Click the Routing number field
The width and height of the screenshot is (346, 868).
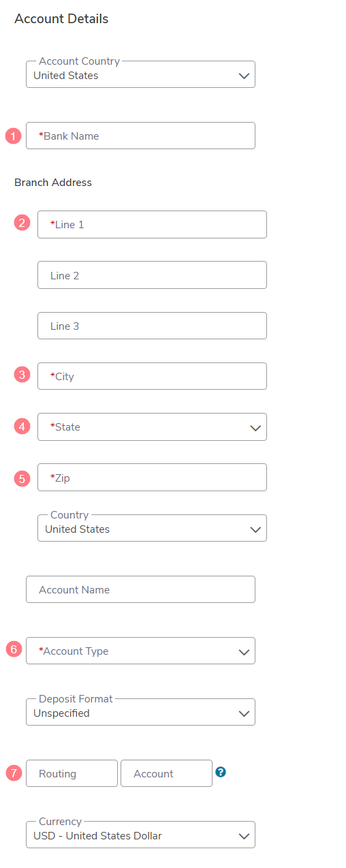(72, 773)
